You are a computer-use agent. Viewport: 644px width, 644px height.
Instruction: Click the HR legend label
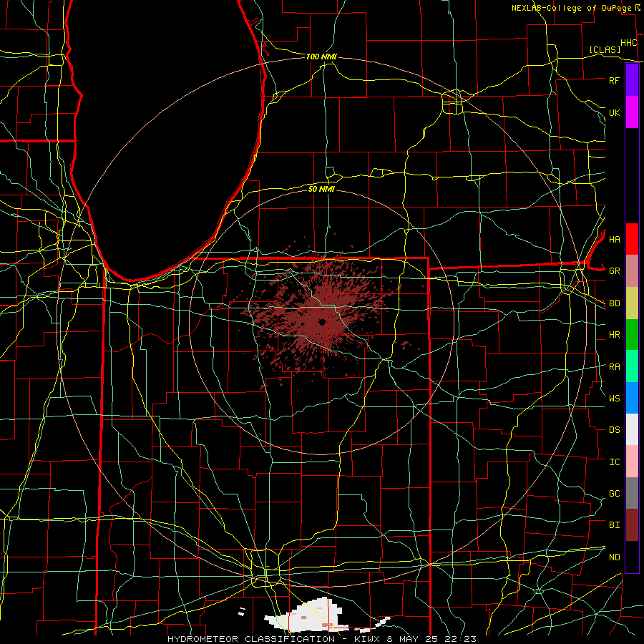(614, 335)
